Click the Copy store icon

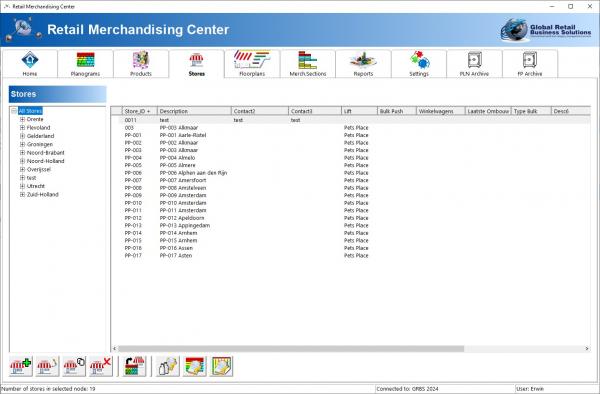(x=74, y=366)
